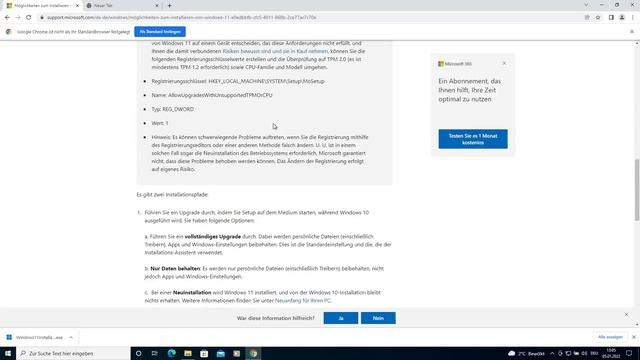
Task: Dismiss the default browser info bar
Action: pyautogui.click(x=632, y=31)
